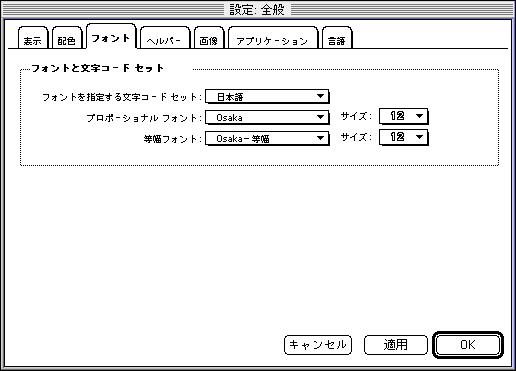Click the 適用 button
This screenshot has height=371, width=516.
click(x=395, y=345)
